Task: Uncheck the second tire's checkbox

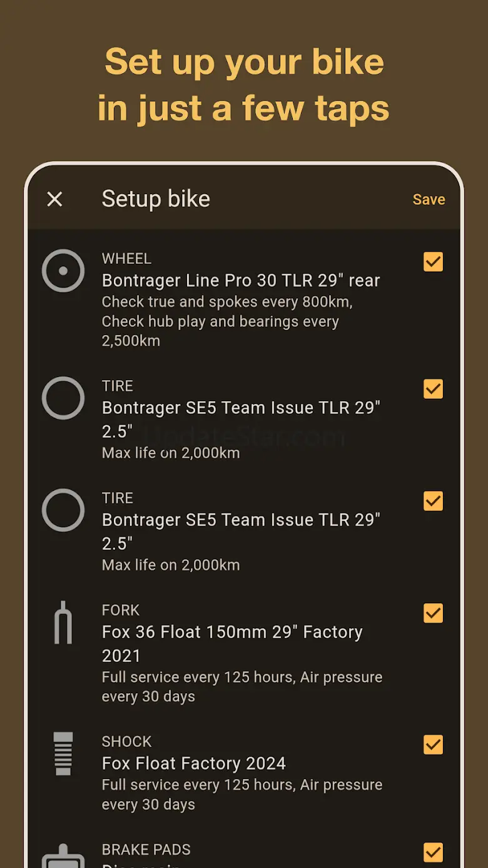Action: click(433, 501)
